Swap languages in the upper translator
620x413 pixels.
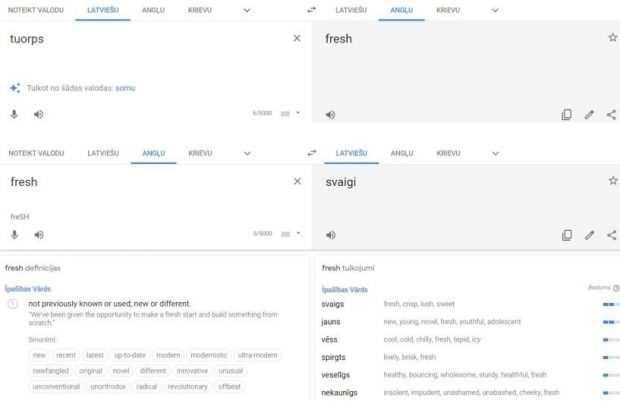[x=310, y=10]
